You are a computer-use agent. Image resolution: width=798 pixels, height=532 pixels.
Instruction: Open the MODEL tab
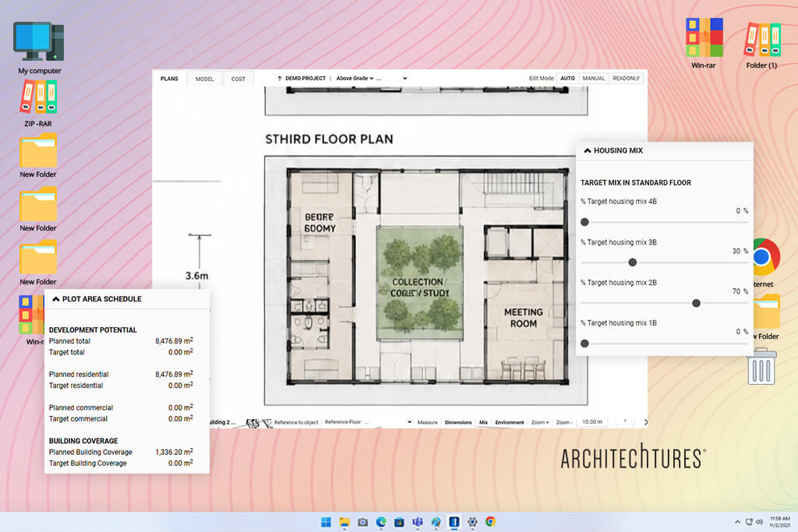(205, 79)
